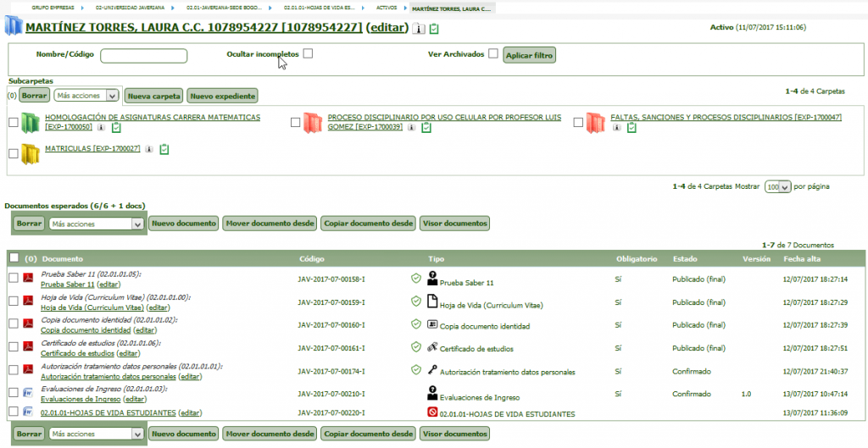Click shield check icon for JAV-2017-07-00174-I

tap(415, 369)
